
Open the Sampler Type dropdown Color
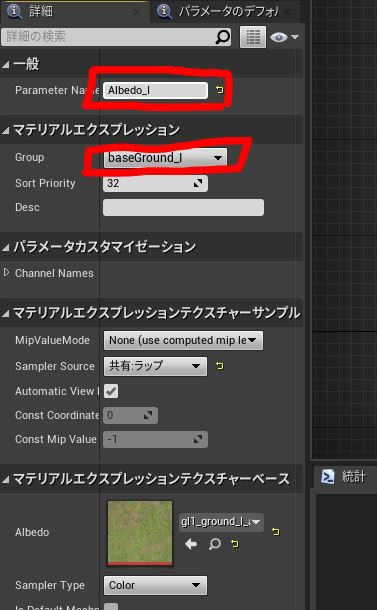(x=155, y=585)
